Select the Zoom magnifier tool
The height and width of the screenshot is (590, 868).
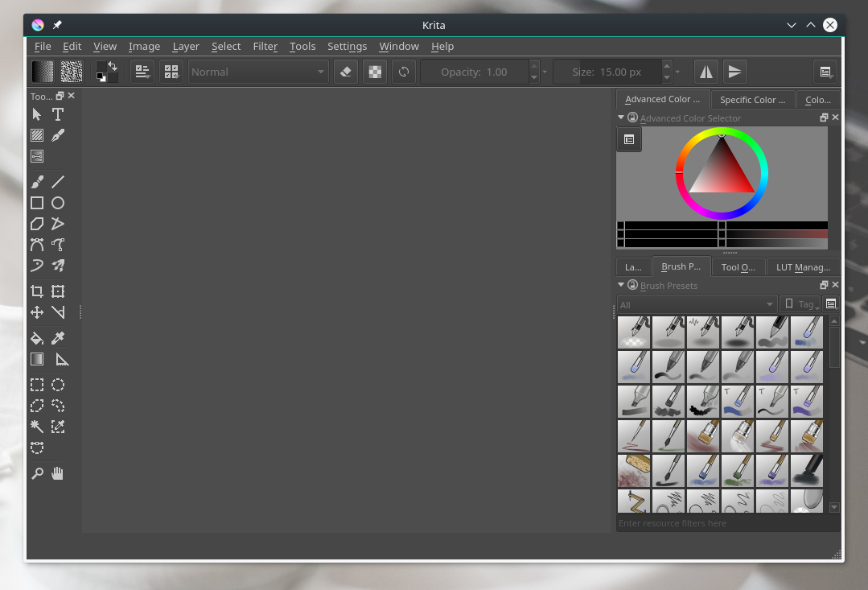(x=37, y=473)
